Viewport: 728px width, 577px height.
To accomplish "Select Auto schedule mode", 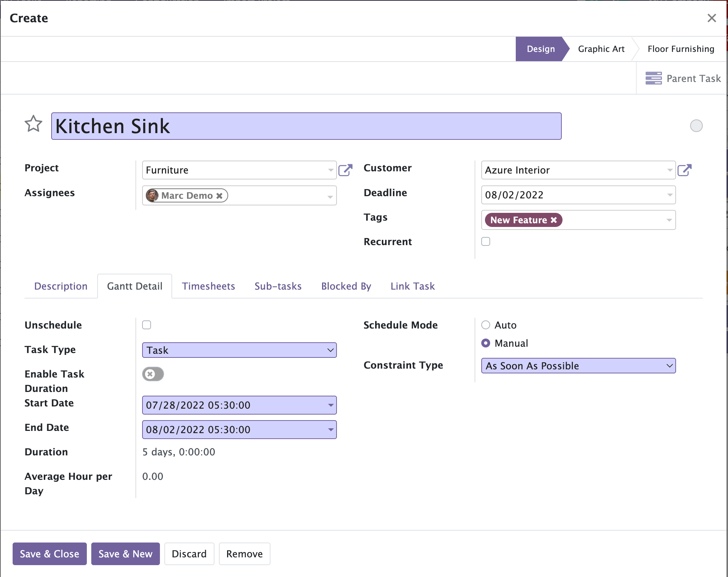I will pos(485,325).
